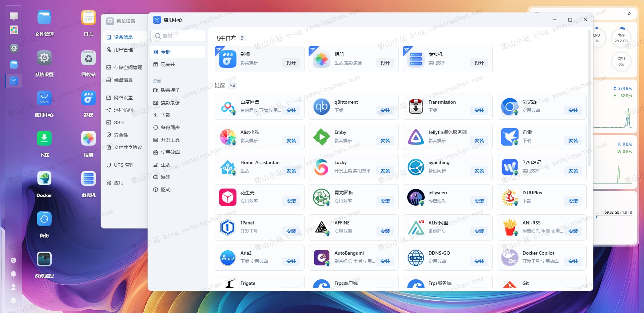Image resolution: width=644 pixels, height=313 pixels.
Task: Open the 相册 desktop icon
Action: coord(89,139)
